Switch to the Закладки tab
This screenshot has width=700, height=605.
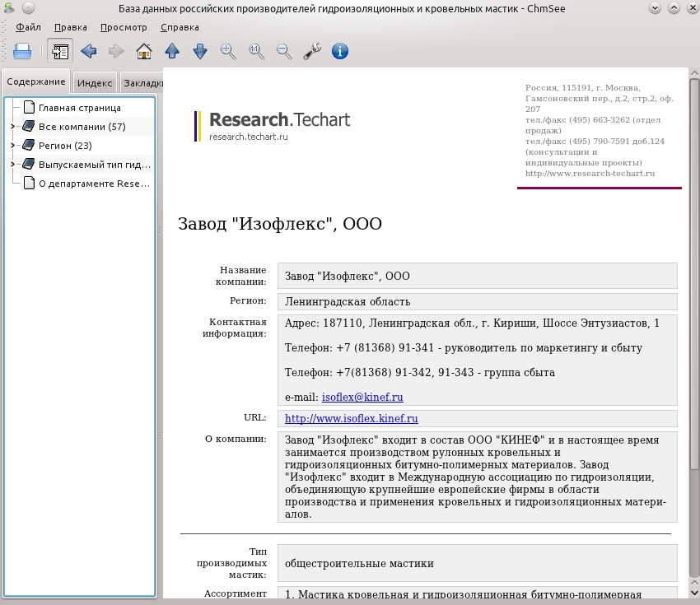(x=142, y=83)
